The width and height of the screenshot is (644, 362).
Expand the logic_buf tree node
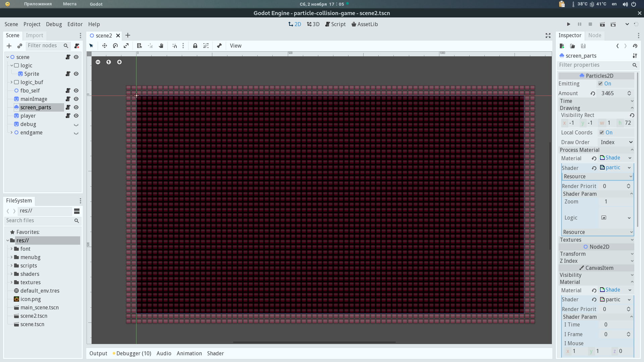tap(11, 82)
